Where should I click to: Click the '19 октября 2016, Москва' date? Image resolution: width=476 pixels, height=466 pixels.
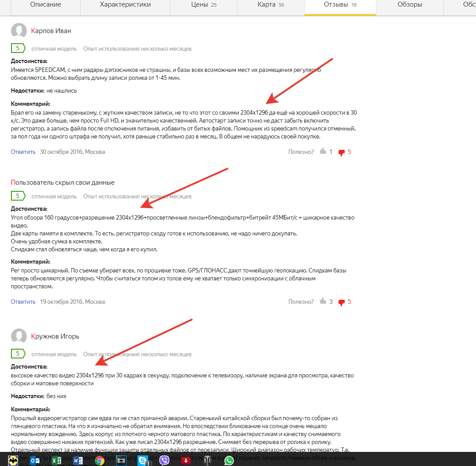(x=72, y=302)
